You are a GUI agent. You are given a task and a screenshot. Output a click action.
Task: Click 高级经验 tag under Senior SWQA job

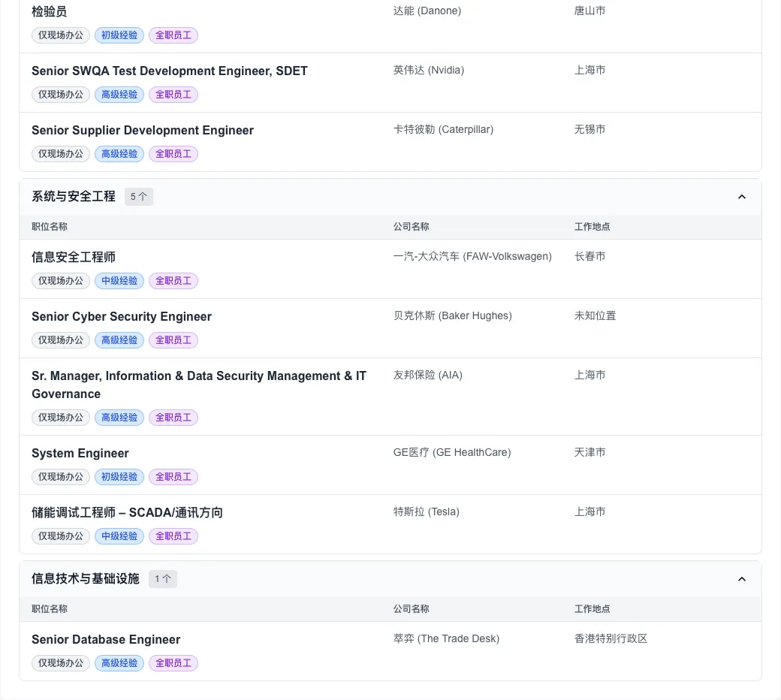coord(119,94)
